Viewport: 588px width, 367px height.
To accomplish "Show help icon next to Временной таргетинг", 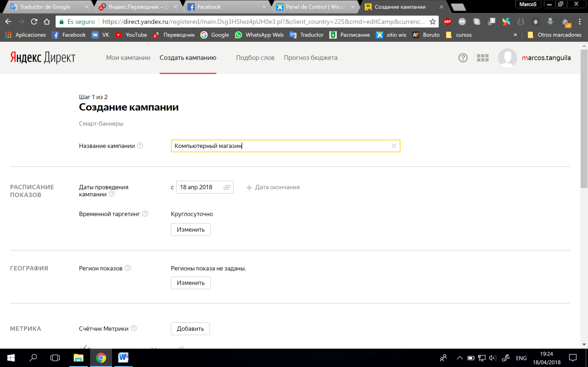I will pos(145,214).
